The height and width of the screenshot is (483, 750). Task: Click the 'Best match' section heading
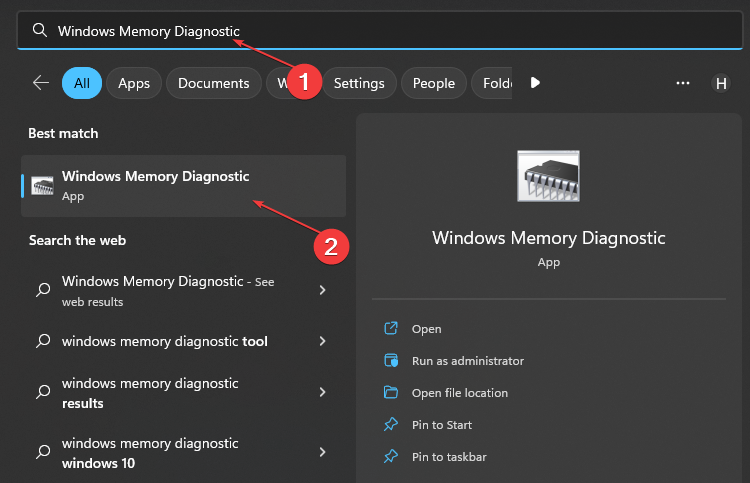[63, 133]
